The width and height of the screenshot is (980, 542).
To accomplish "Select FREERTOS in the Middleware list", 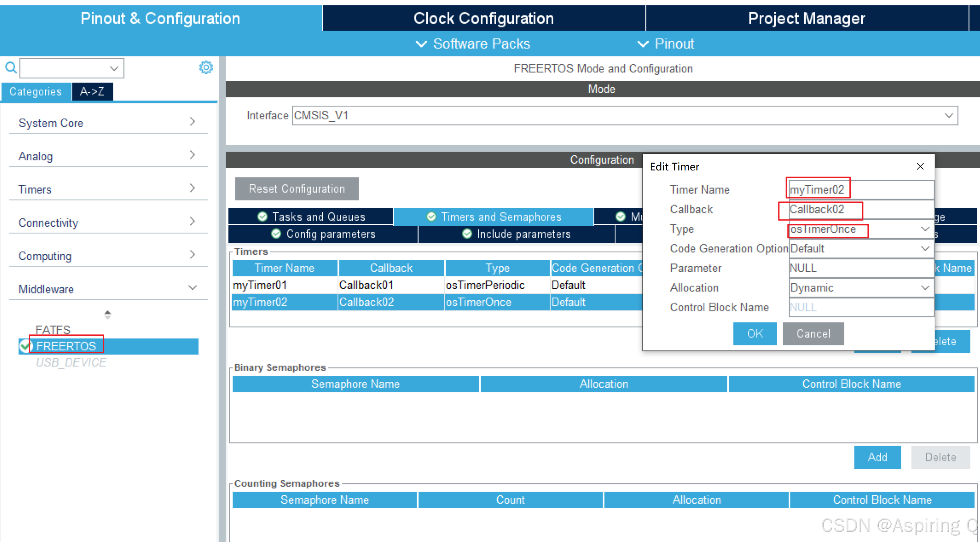I will pyautogui.click(x=108, y=346).
